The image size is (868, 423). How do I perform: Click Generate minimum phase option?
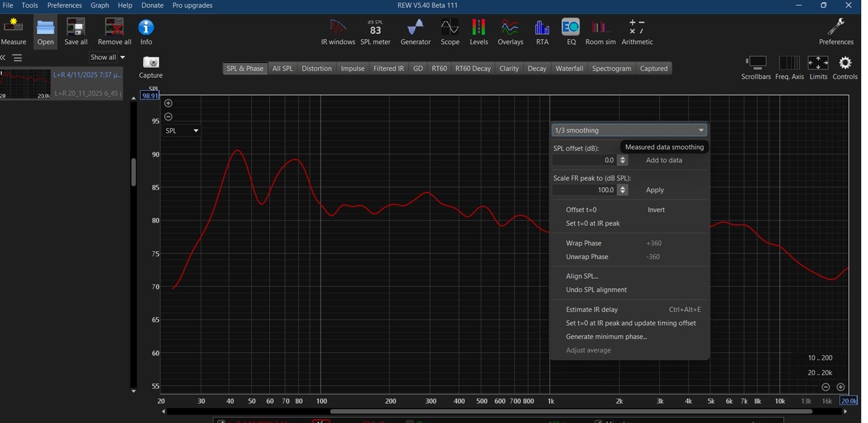click(606, 337)
